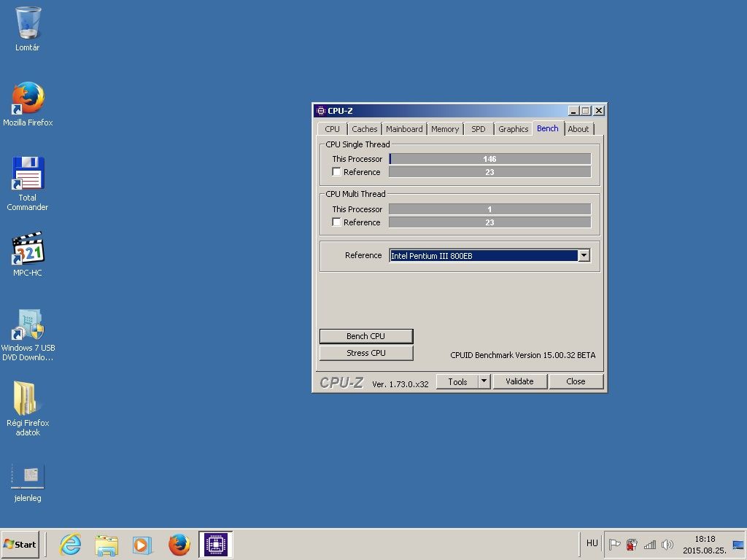
Task: Switch to the Graphics tab
Action: point(513,129)
